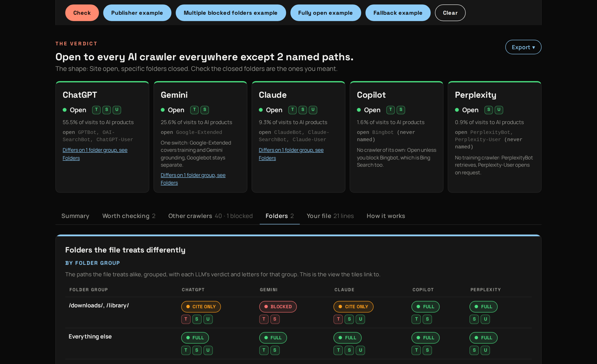This screenshot has width=597, height=364.
Task: Click the S badge on the Perplexity card
Action: (x=489, y=110)
